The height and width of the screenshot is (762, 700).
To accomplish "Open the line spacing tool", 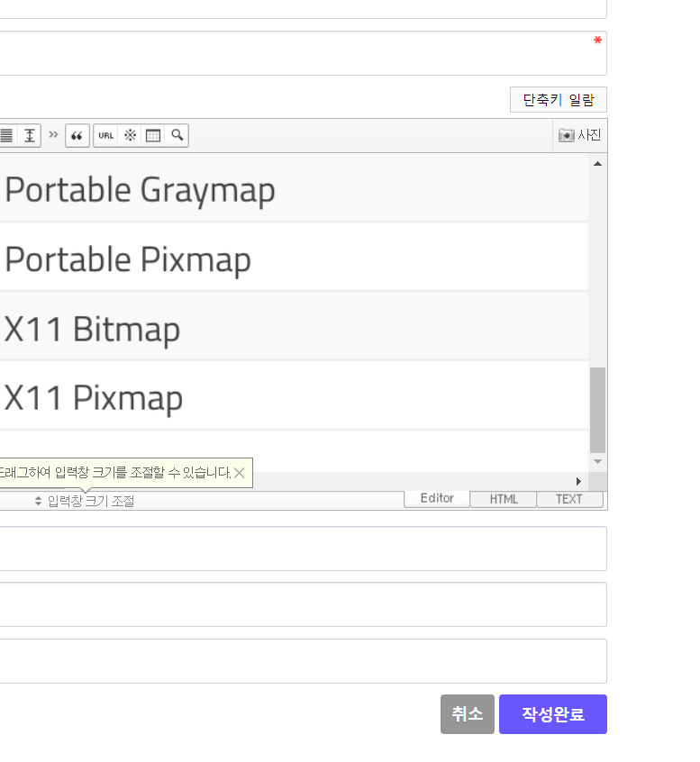I will 30,135.
